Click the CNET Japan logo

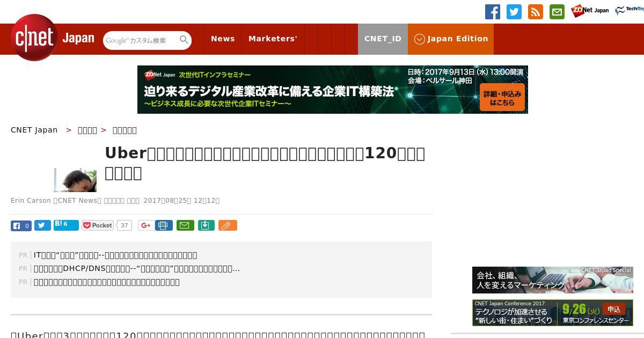[53, 38]
